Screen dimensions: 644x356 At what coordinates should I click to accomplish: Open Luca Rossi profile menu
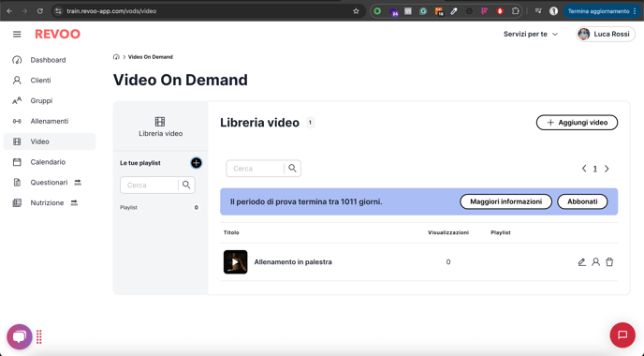click(606, 34)
